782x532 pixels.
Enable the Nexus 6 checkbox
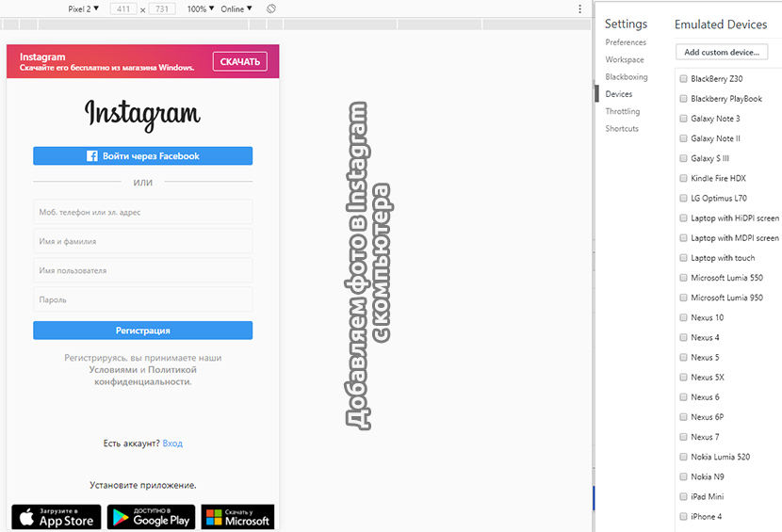click(683, 397)
